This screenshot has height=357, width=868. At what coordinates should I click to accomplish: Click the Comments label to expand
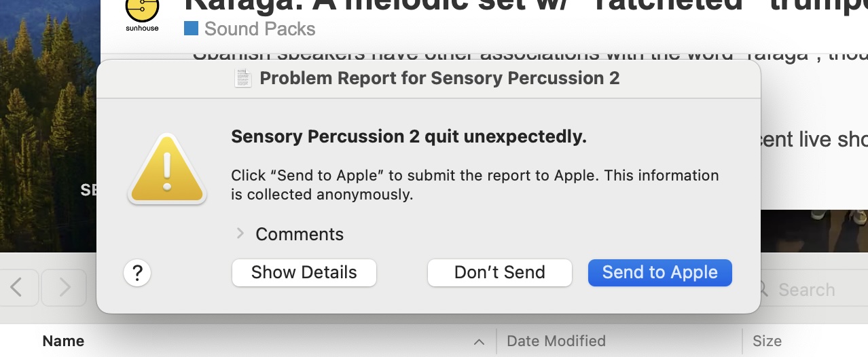coord(300,234)
